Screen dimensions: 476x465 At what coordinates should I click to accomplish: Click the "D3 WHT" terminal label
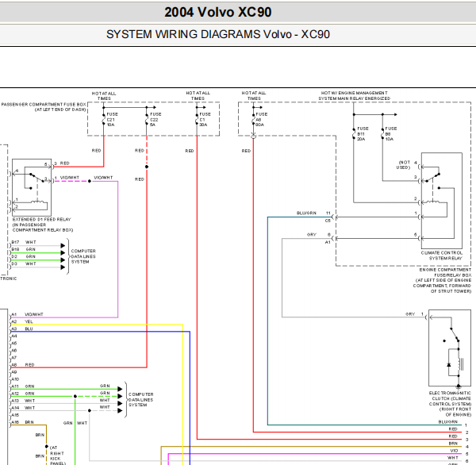point(24,263)
